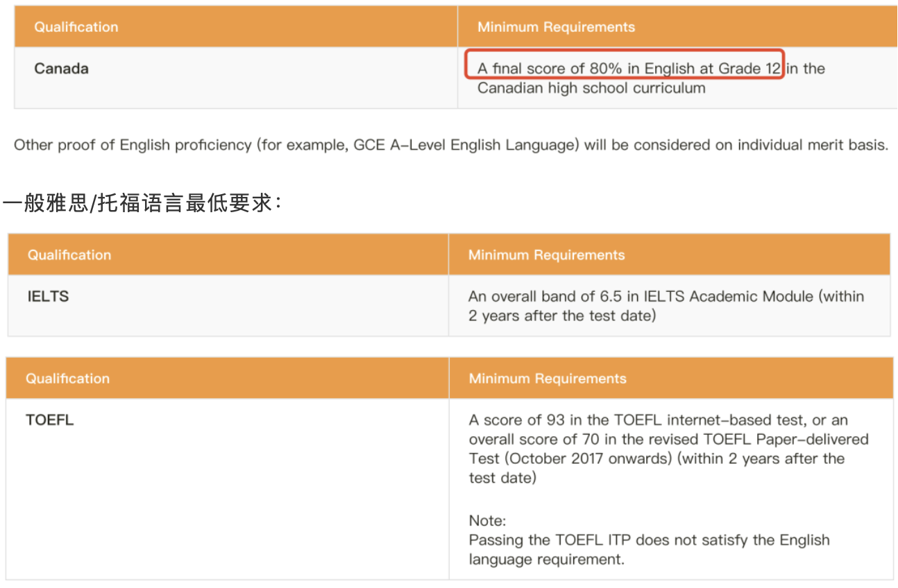
Task: Click the "Note:" label in TOEFL table
Action: (x=487, y=520)
